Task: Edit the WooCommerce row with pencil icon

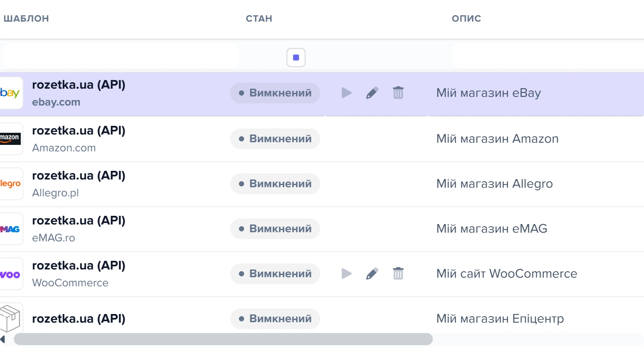Action: coord(372,274)
